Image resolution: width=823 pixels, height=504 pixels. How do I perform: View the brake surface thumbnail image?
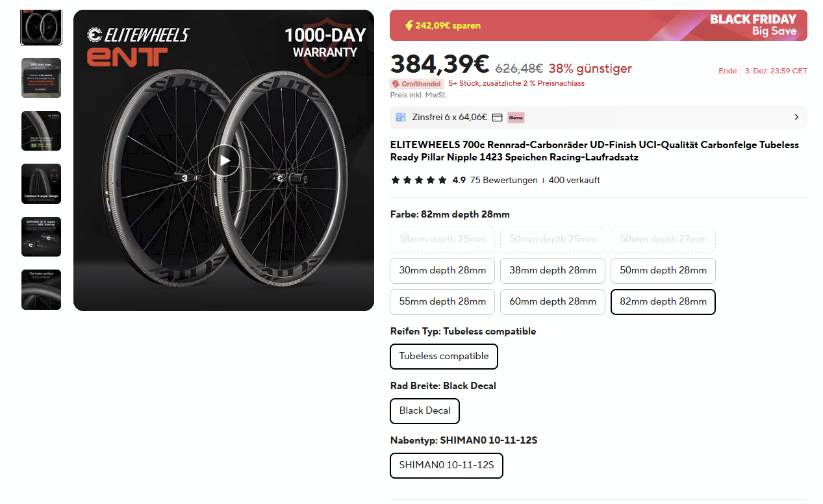click(41, 290)
